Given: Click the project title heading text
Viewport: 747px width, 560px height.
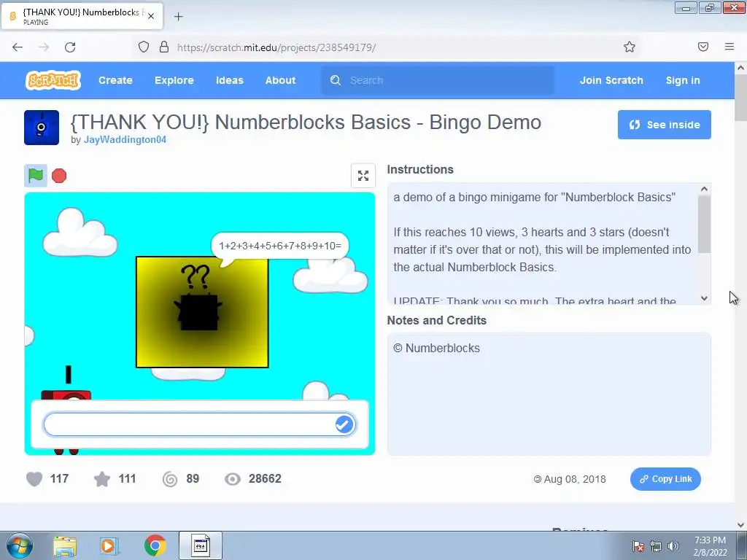Looking at the screenshot, I should [x=306, y=122].
